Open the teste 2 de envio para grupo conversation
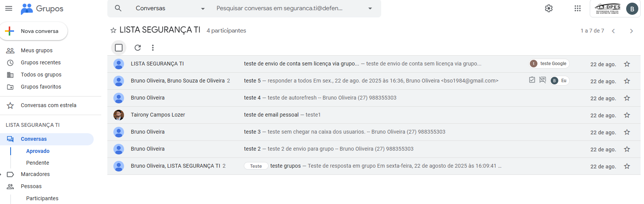This screenshot has height=204, width=644. pos(374,149)
